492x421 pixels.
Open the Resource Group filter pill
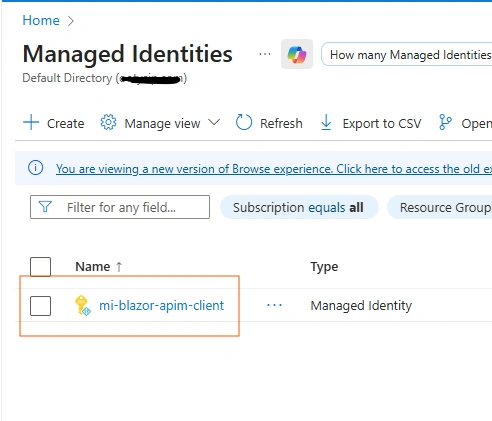point(439,207)
